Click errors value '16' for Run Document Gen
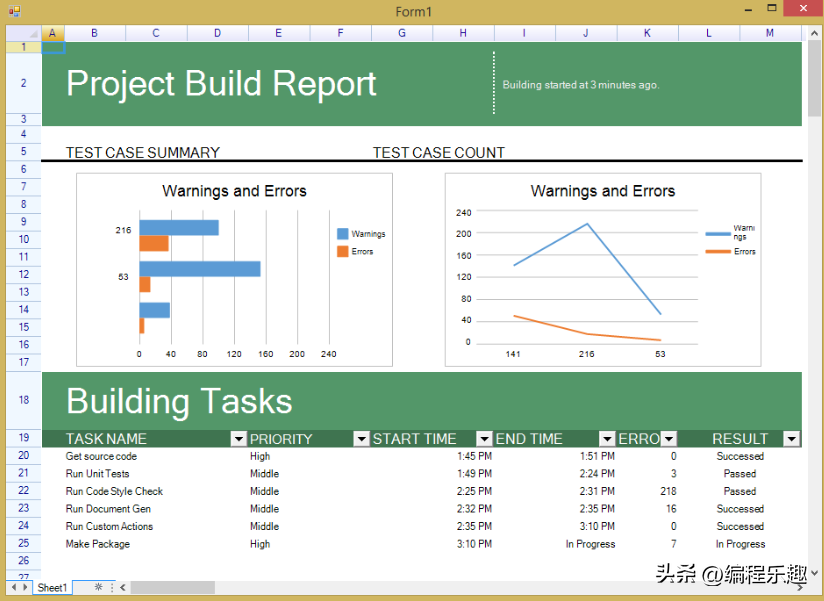This screenshot has width=824, height=601. [x=671, y=509]
